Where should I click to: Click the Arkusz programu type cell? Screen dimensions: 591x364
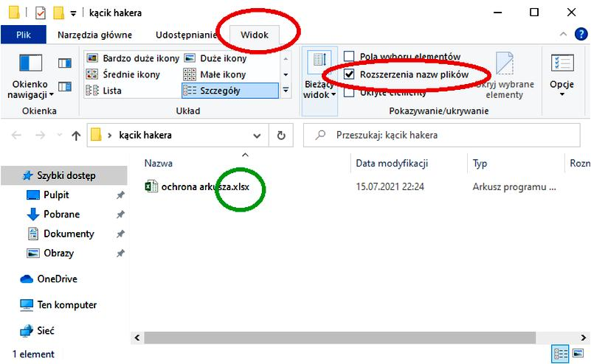coord(514,186)
